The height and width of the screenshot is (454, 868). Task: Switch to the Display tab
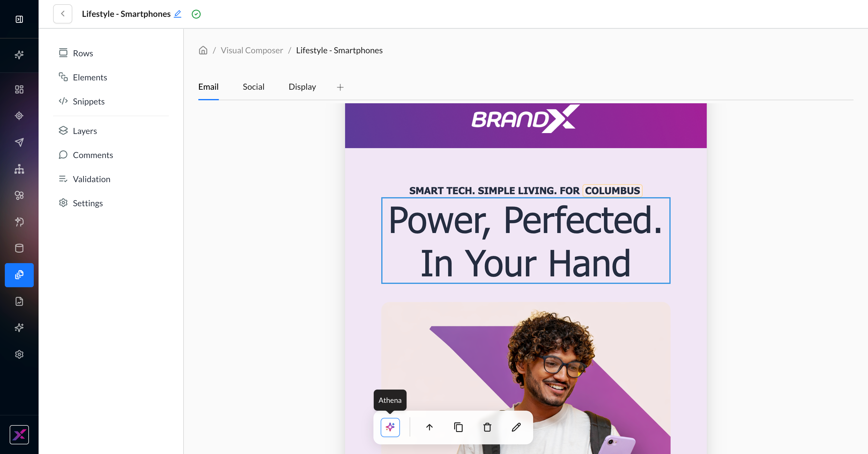[302, 87]
